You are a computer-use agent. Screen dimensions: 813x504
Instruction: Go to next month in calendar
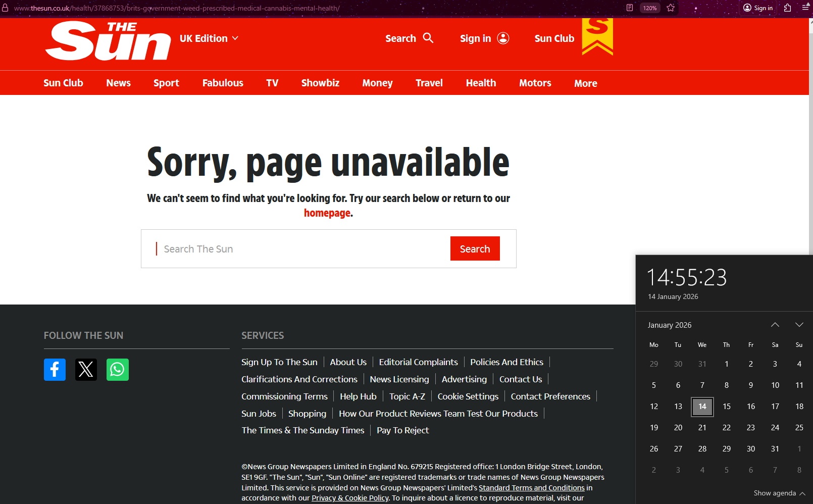799,325
